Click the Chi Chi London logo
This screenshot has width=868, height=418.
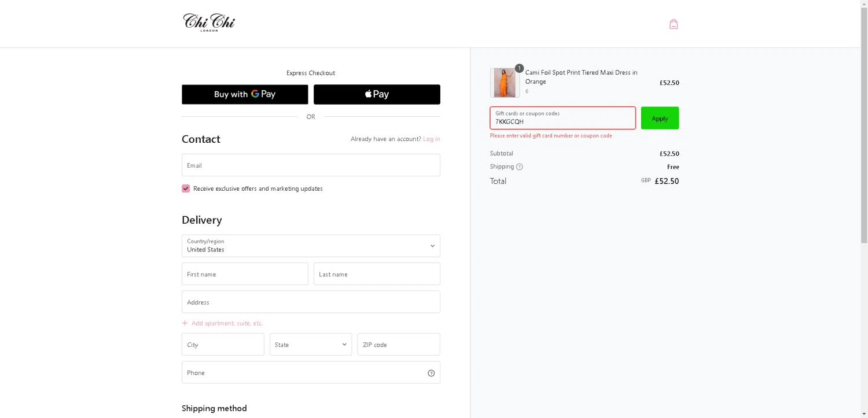[x=209, y=23]
